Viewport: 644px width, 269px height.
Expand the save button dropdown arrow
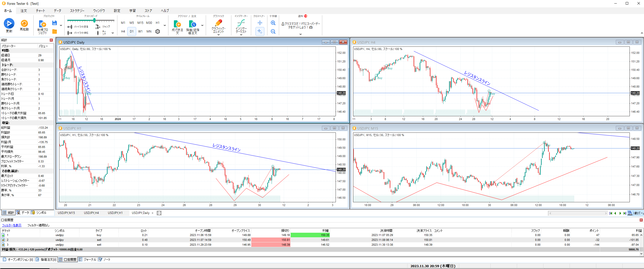61,25
